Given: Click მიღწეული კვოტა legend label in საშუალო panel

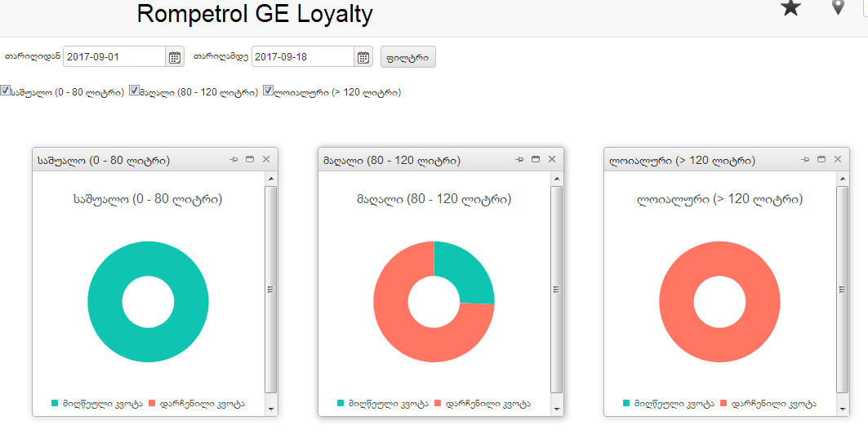Looking at the screenshot, I should 103,404.
